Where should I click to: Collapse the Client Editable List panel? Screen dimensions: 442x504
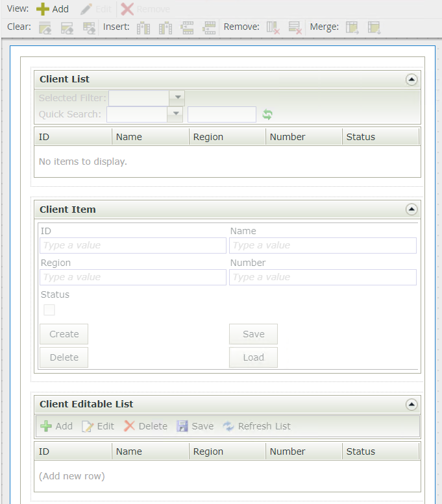click(411, 404)
